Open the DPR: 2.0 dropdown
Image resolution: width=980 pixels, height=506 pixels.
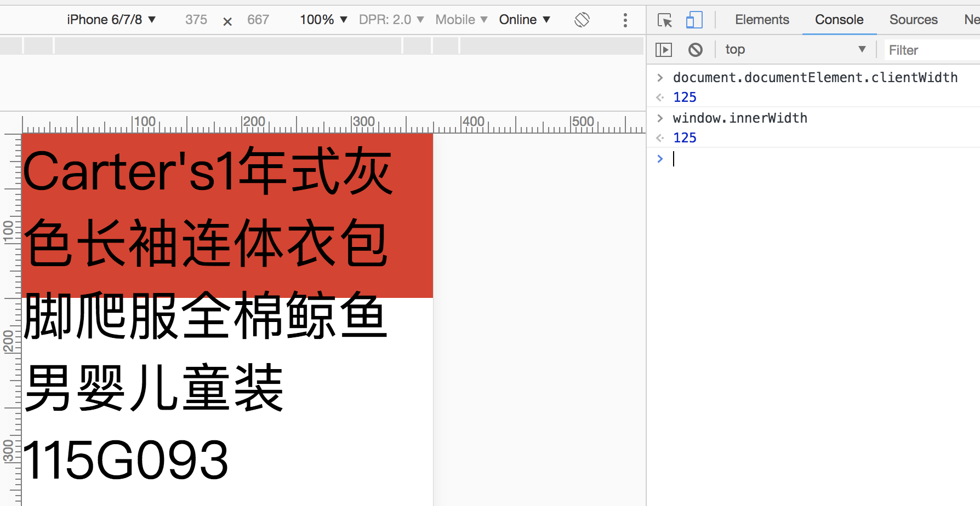point(391,20)
